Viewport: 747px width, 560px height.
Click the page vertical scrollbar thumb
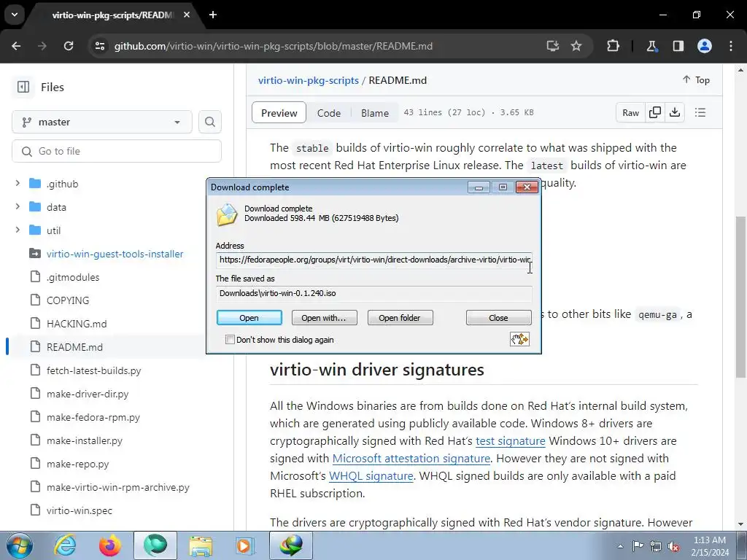[x=740, y=297]
